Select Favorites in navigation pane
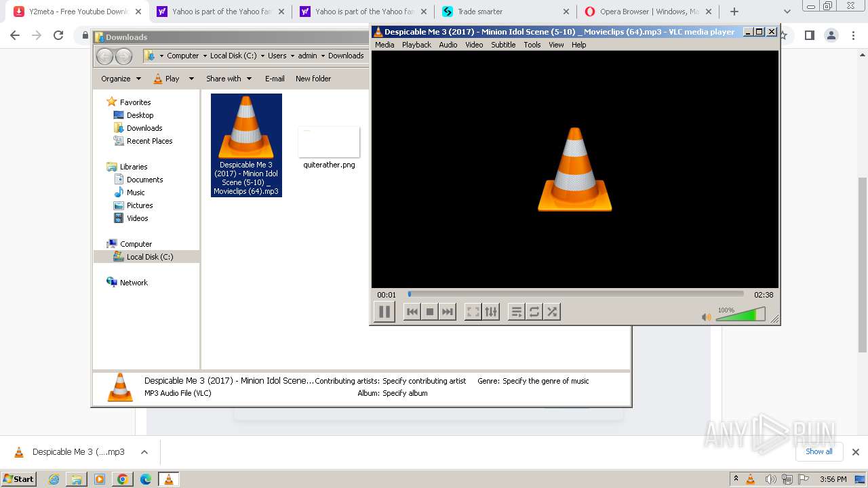Viewport: 868px width, 488px height. coord(135,102)
